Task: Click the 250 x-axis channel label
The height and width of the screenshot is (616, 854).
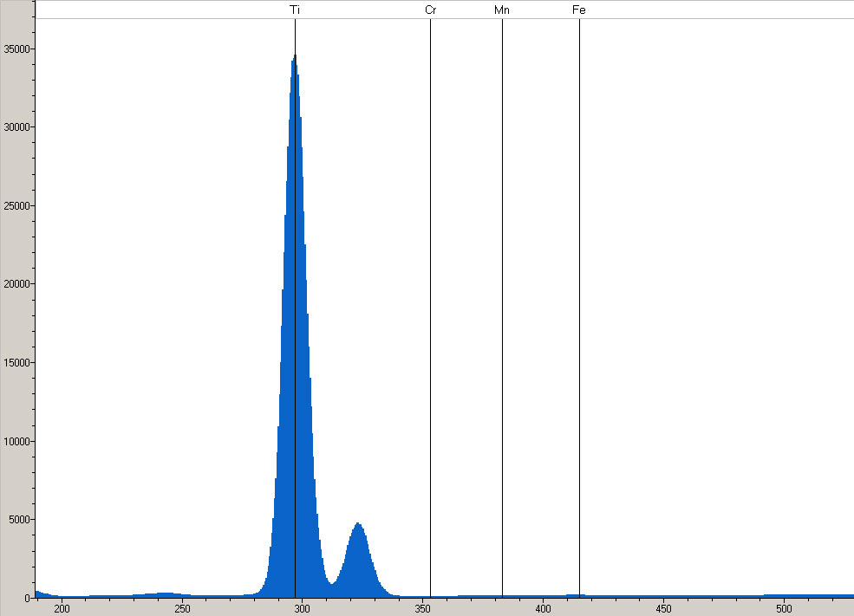Action: coord(182,608)
